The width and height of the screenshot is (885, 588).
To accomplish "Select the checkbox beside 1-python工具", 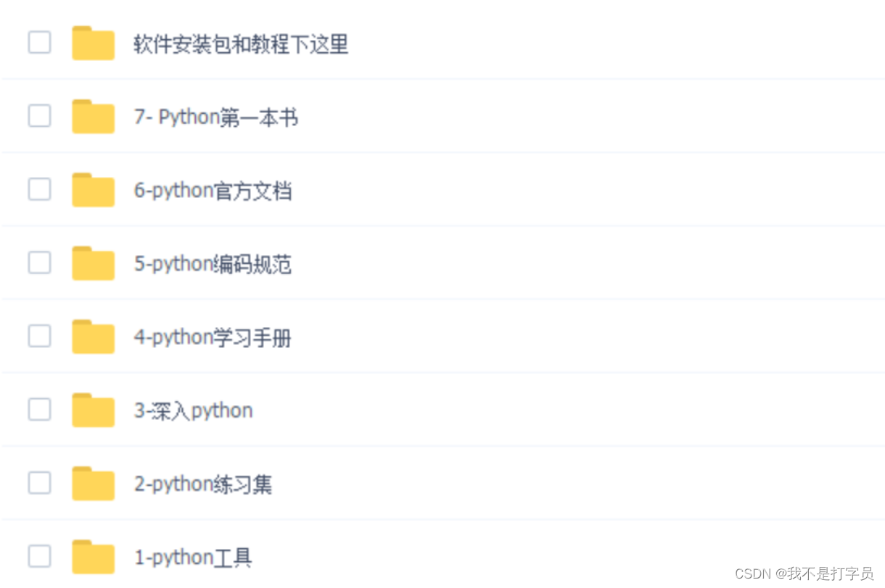I will coord(39,556).
